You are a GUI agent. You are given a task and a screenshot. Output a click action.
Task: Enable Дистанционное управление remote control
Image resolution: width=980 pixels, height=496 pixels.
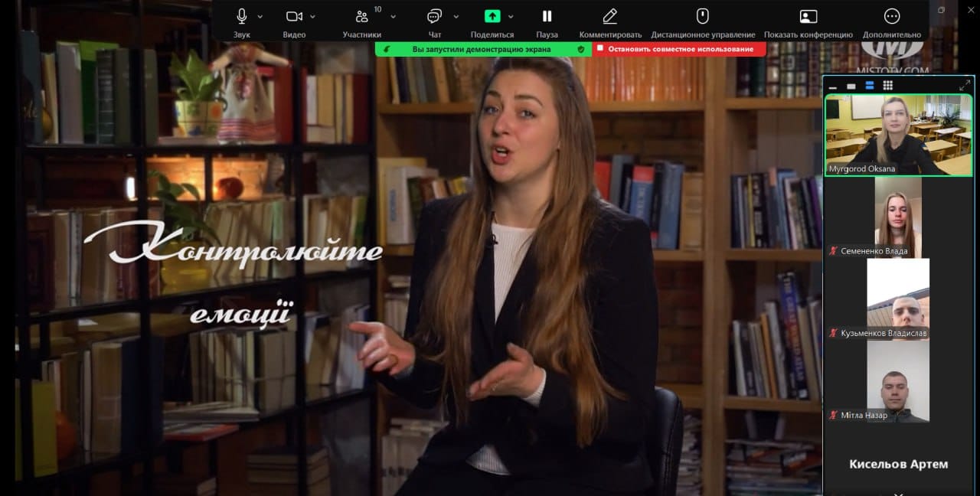click(702, 17)
